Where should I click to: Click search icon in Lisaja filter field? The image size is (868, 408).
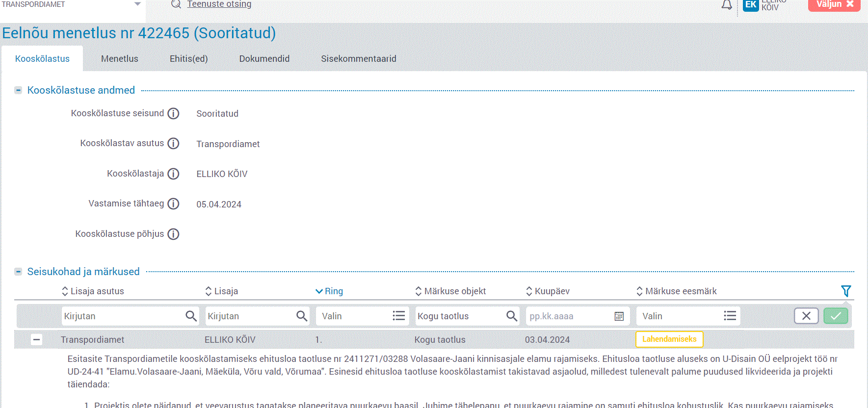click(x=302, y=316)
